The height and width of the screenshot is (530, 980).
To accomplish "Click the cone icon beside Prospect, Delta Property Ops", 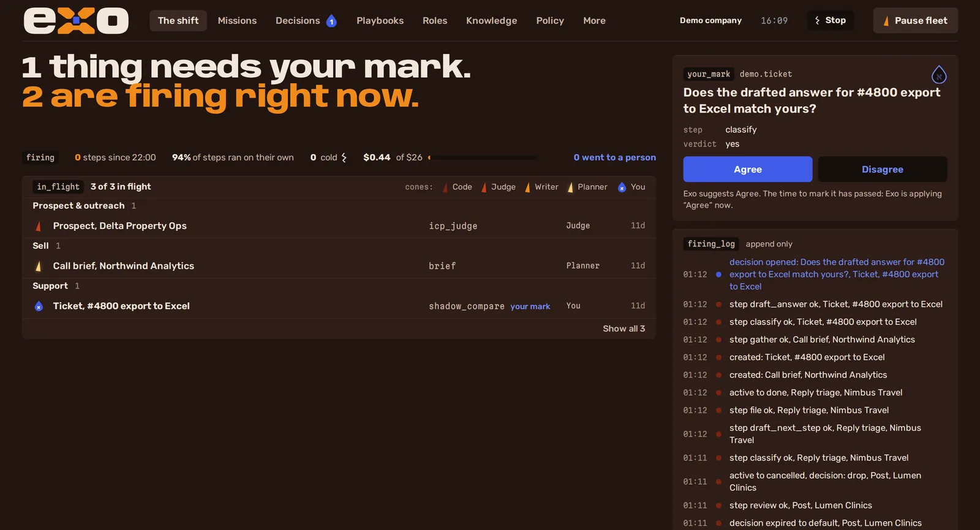I will coord(39,226).
